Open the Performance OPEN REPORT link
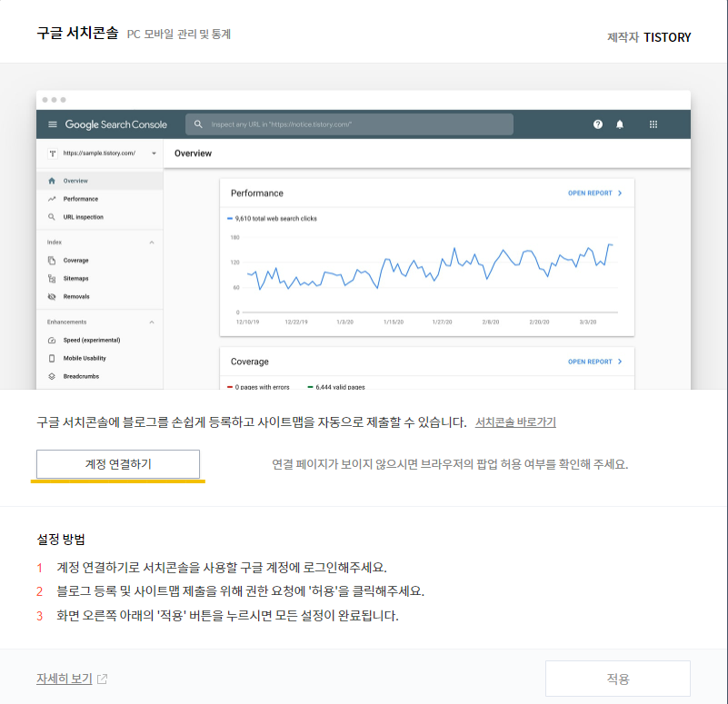 click(594, 193)
